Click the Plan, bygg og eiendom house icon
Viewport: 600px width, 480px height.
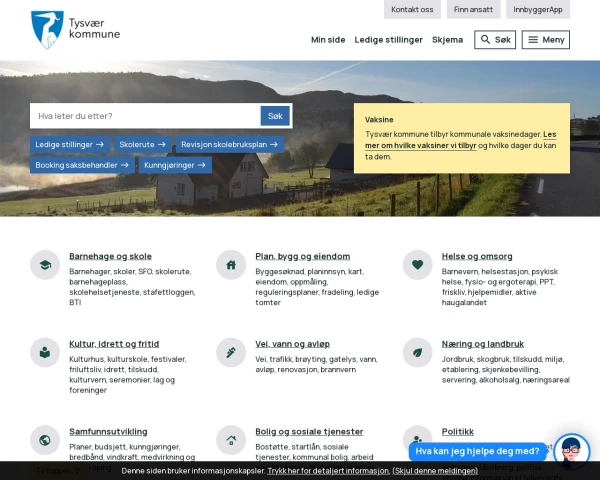pos(231,265)
